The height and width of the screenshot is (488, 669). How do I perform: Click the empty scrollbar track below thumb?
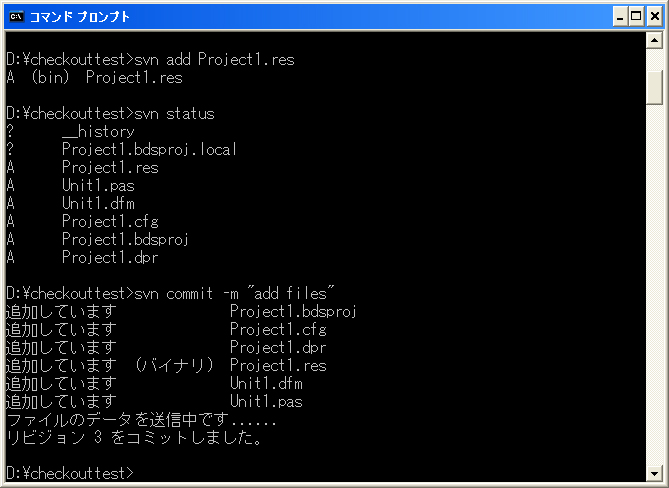click(x=654, y=284)
